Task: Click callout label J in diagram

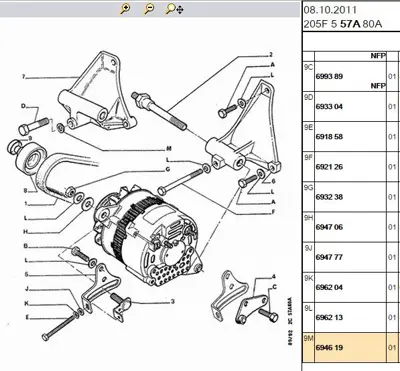Action: pyautogui.click(x=27, y=289)
